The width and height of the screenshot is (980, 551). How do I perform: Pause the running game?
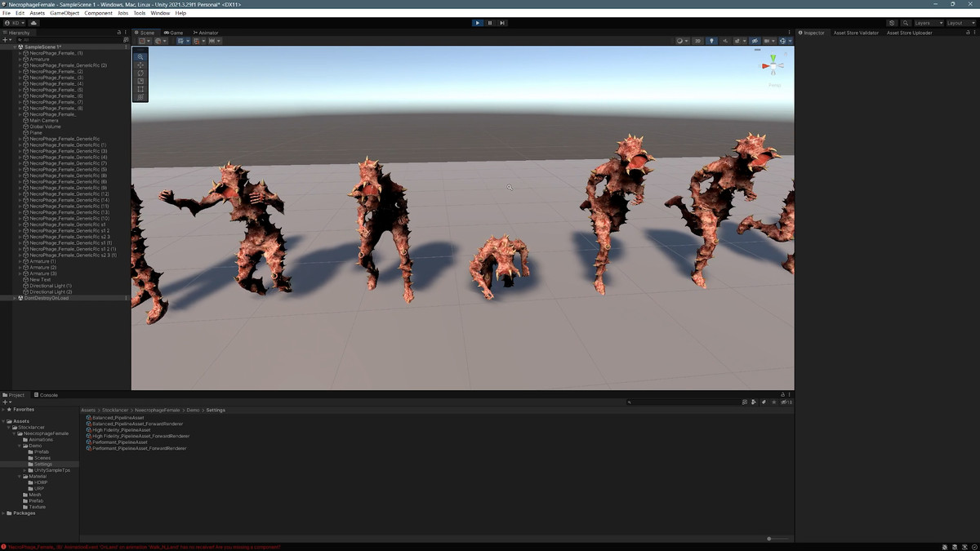[x=490, y=23]
